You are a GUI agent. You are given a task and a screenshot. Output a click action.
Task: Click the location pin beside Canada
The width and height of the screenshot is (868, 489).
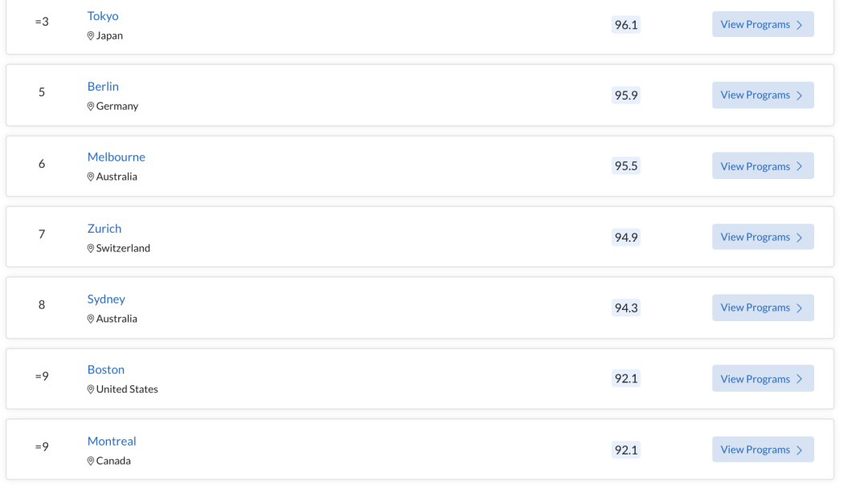pyautogui.click(x=91, y=461)
